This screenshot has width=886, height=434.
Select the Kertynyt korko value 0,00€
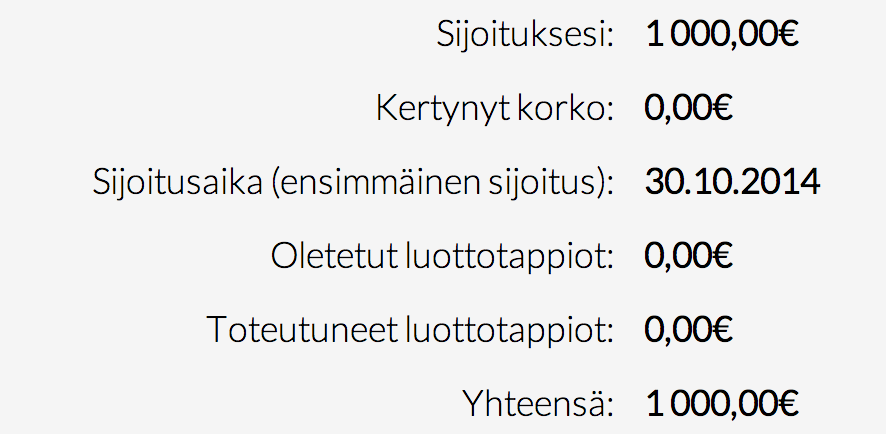pos(688,107)
